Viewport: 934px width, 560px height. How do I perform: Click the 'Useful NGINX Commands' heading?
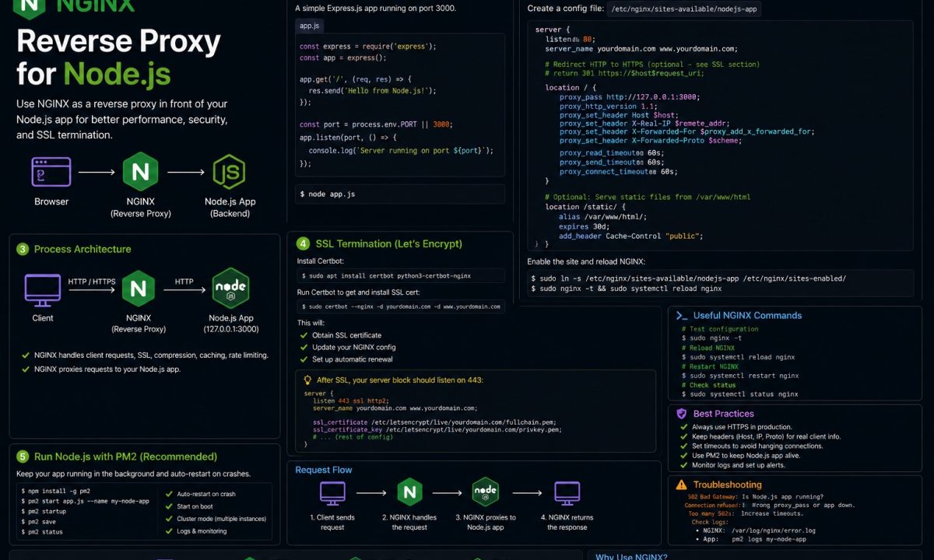click(747, 315)
